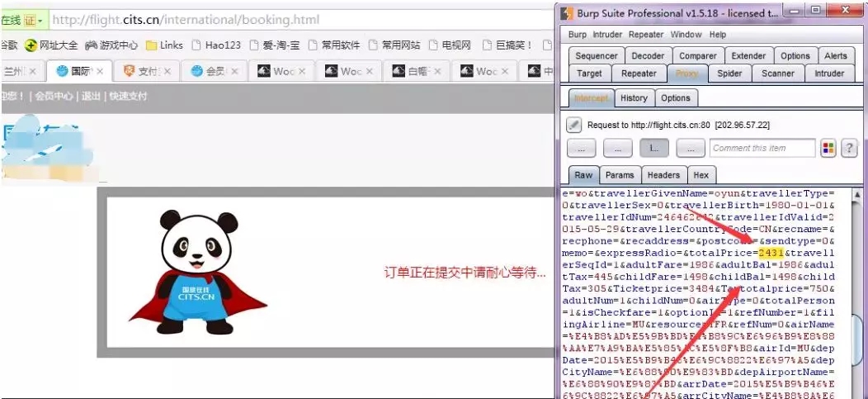Open the highlight color picker in Burp
The image size is (868, 399).
point(828,148)
